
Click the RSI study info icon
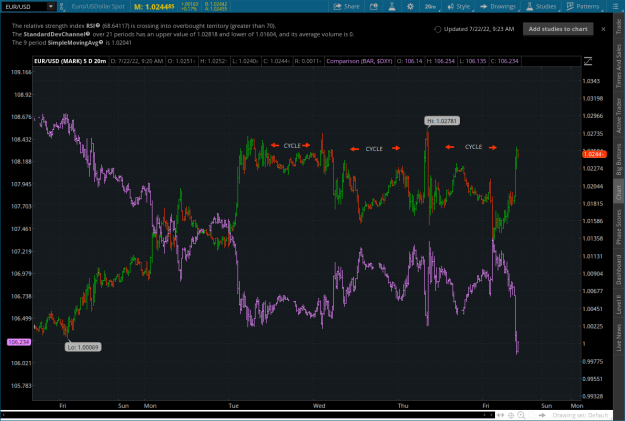98,26
